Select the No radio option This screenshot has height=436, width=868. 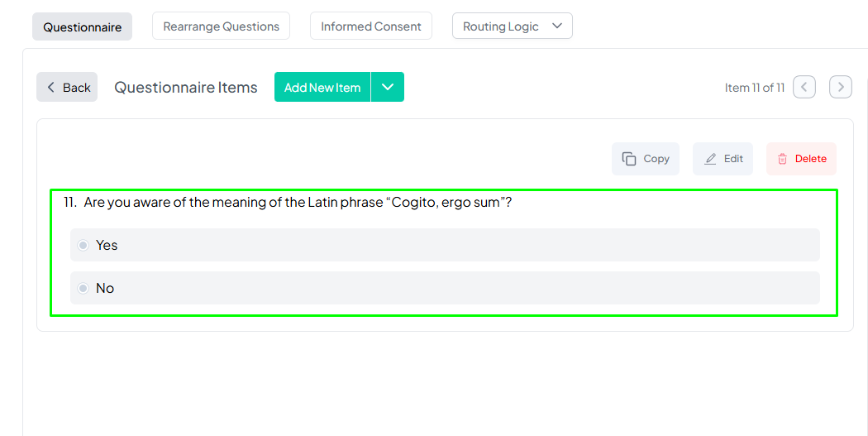[x=83, y=288]
